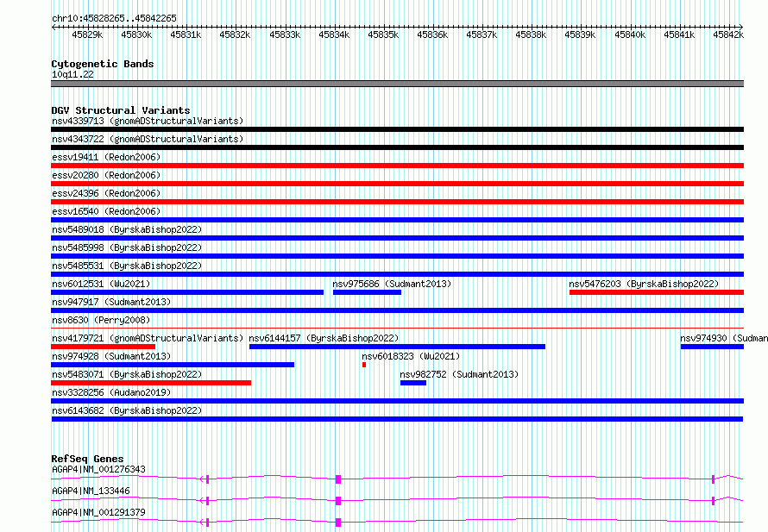The image size is (768, 532).
Task: Open nsv5476203 (ByrskaBishop2022) variant label
Action: [x=644, y=284]
